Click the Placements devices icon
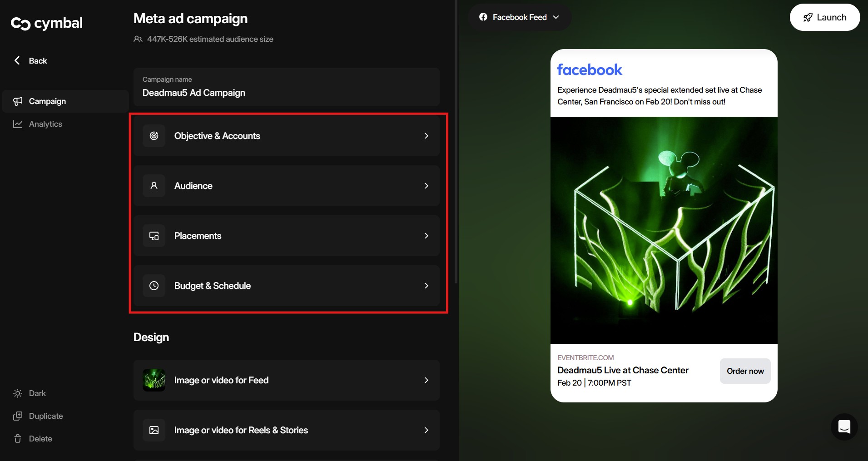This screenshot has width=868, height=461. 154,236
